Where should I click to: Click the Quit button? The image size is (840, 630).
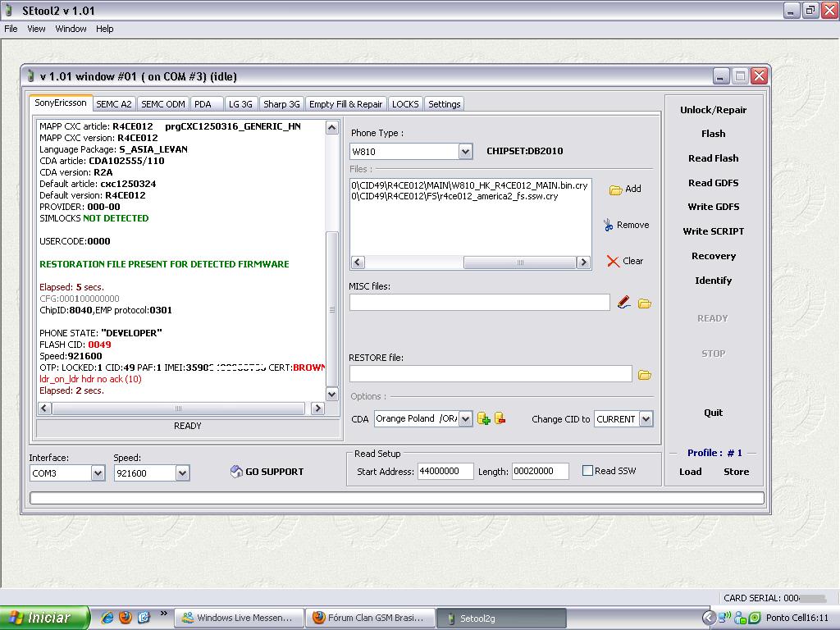(713, 413)
